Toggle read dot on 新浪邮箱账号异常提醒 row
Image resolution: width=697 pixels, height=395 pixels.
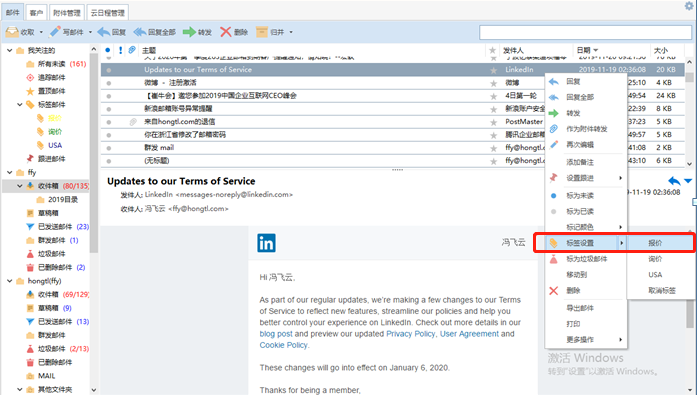(x=109, y=109)
